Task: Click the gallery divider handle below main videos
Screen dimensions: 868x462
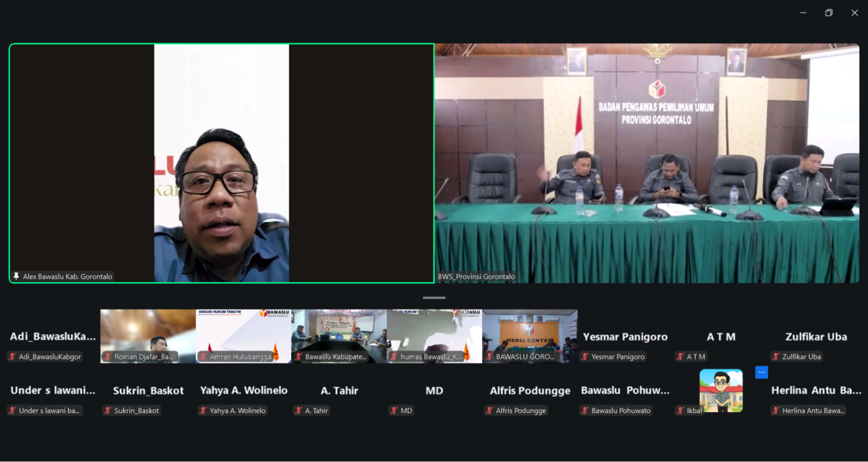Action: pyautogui.click(x=434, y=298)
